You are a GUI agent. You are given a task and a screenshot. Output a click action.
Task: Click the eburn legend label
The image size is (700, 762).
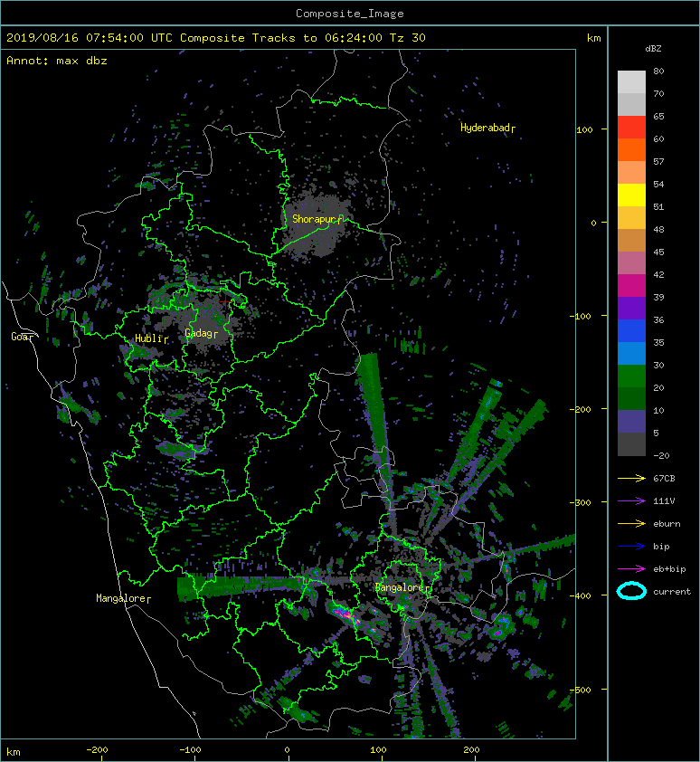point(667,524)
